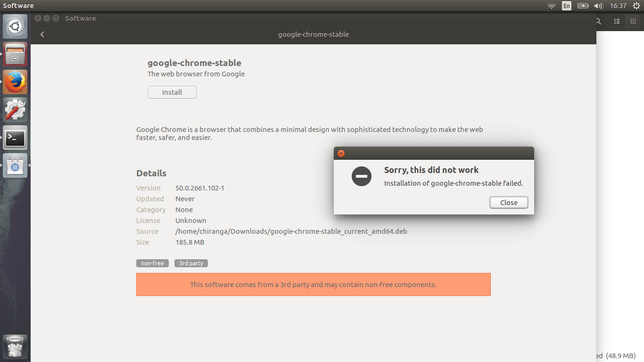Click the License value Unknown

[191, 221]
